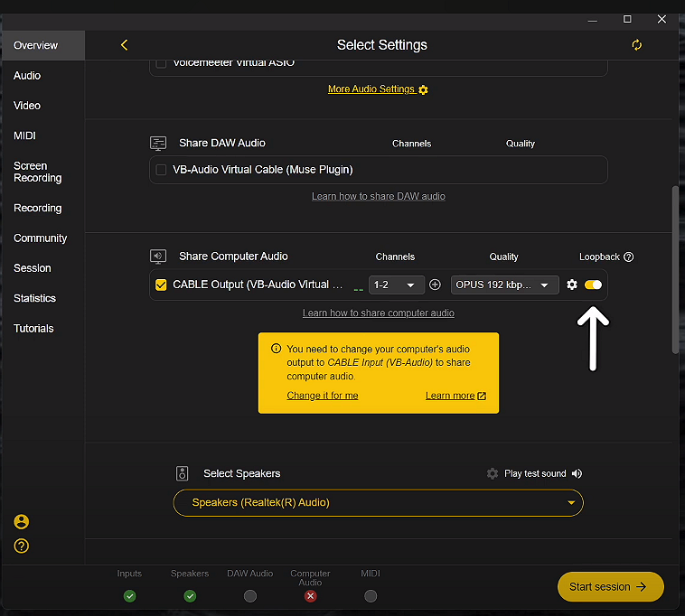Click Play test sound
This screenshot has height=616, width=685.
click(x=535, y=473)
